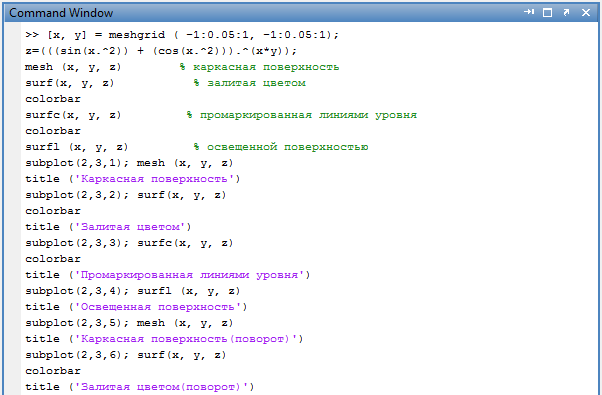Screen dimensions: 602x395
Task: Click the line 'subplot(2,3,3); surfc(x, y, z)'
Action: click(129, 243)
